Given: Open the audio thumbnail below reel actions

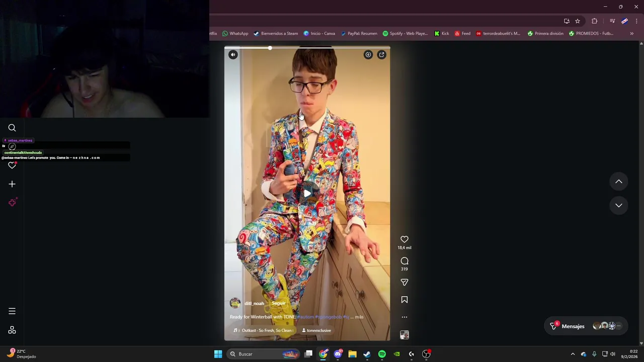Looking at the screenshot, I should (405, 335).
